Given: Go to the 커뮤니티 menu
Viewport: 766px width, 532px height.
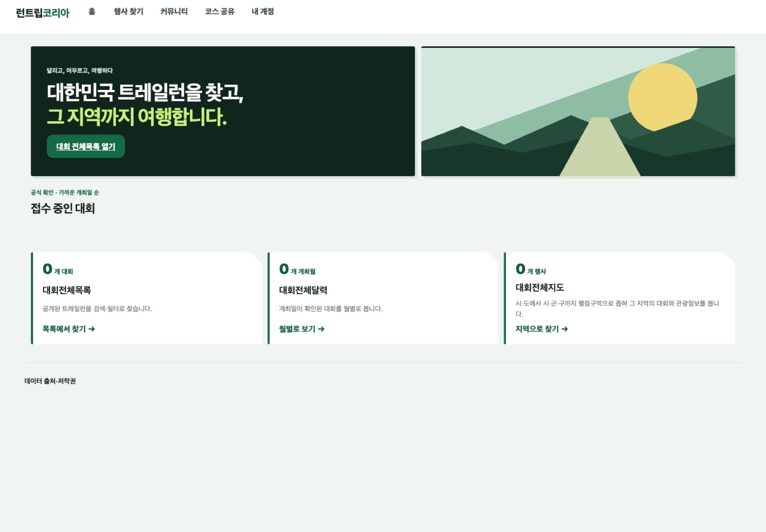Looking at the screenshot, I should pyautogui.click(x=174, y=11).
